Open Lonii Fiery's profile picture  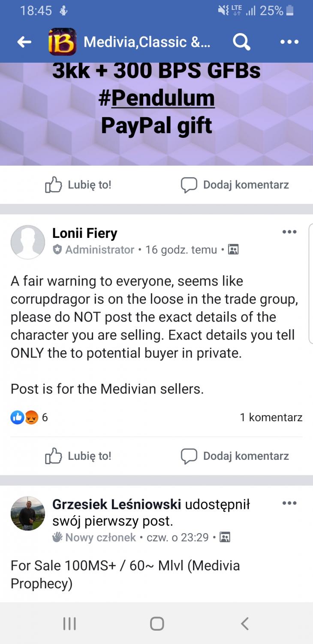pyautogui.click(x=28, y=242)
